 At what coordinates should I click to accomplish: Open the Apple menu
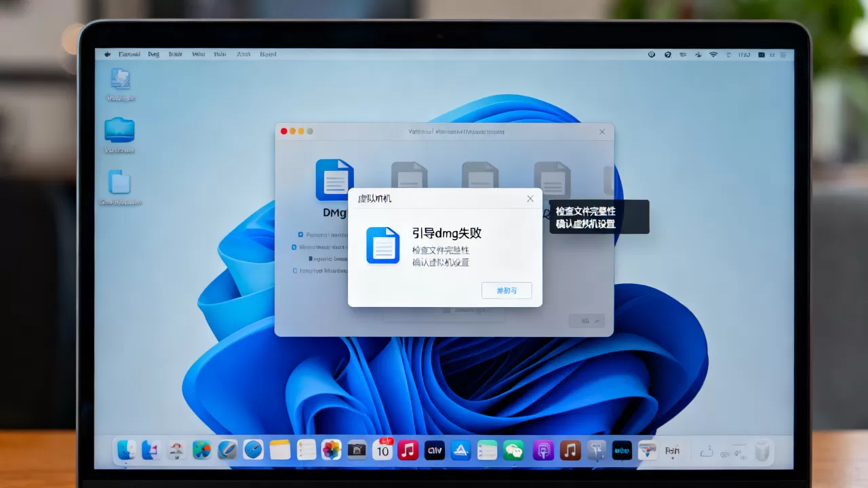106,54
